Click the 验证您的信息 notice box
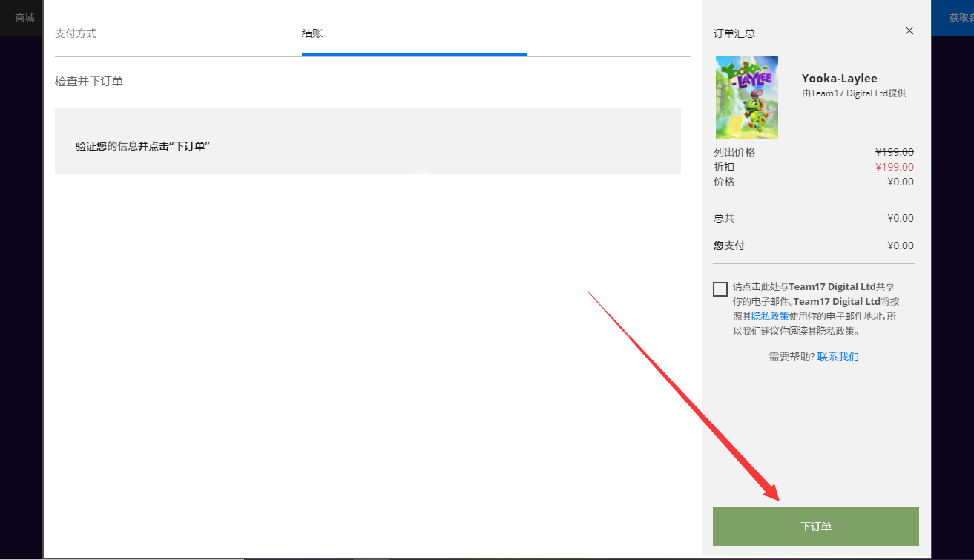This screenshot has height=560, width=974. click(x=367, y=141)
